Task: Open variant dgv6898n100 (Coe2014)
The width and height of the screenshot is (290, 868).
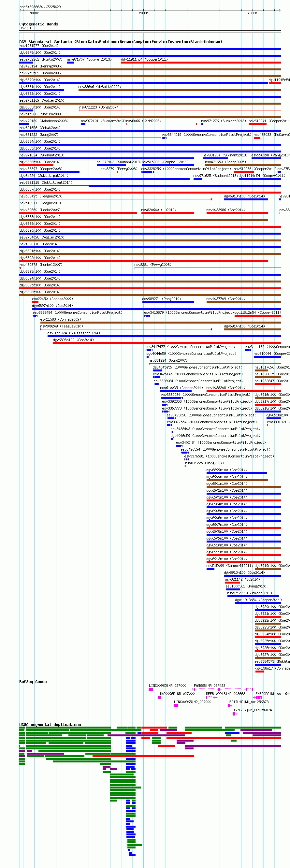Action: pyautogui.click(x=73, y=340)
